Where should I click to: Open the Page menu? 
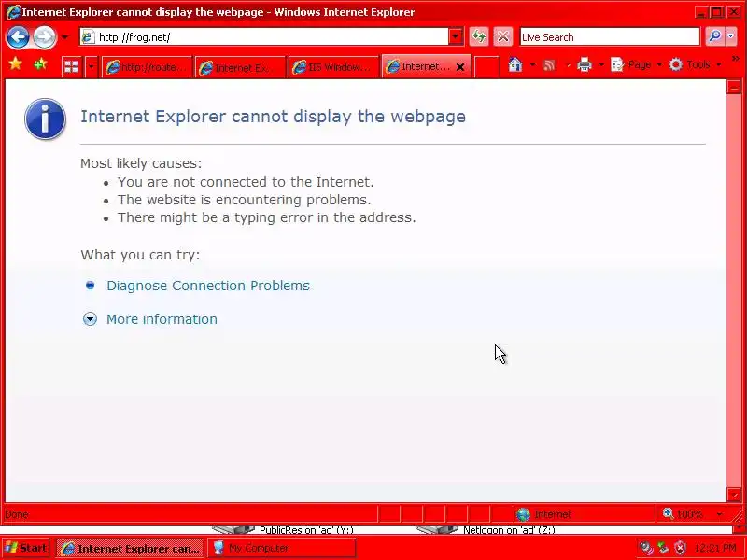(x=637, y=64)
